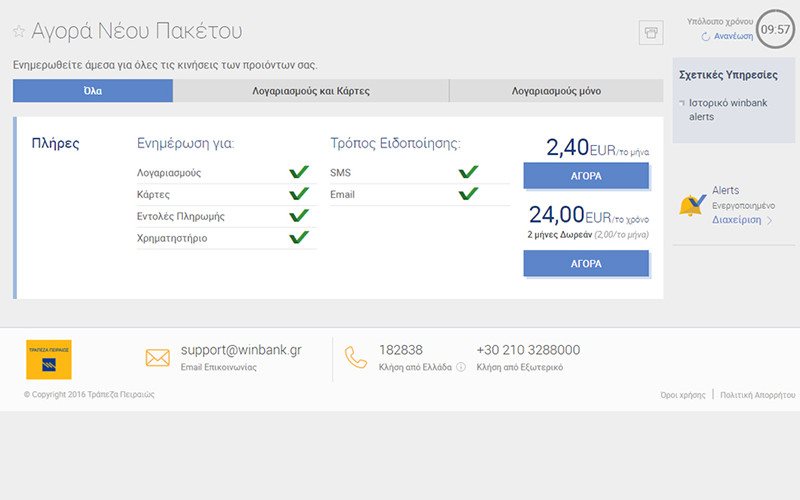Click the Alerts bell icon
800x500 pixels.
692,205
